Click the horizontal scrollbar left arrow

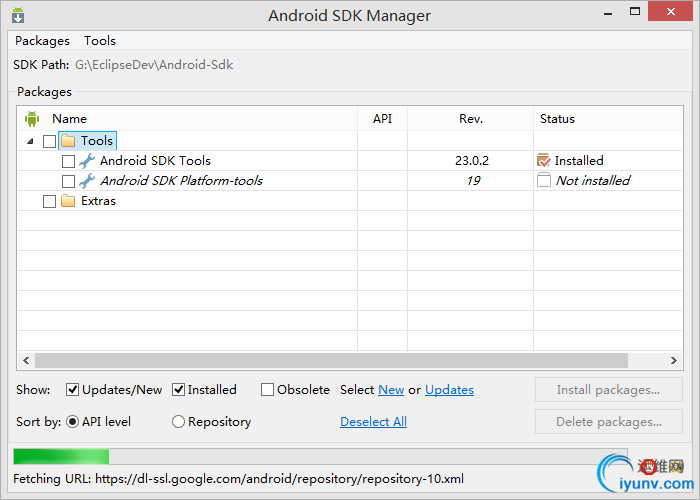26,360
